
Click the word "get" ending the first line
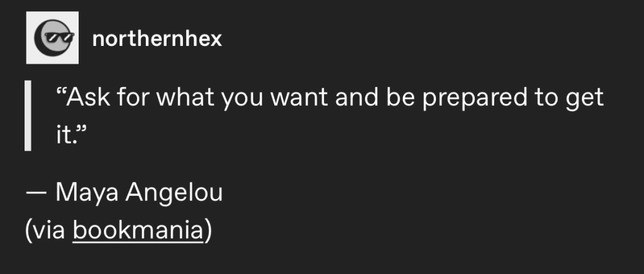pos(586,98)
